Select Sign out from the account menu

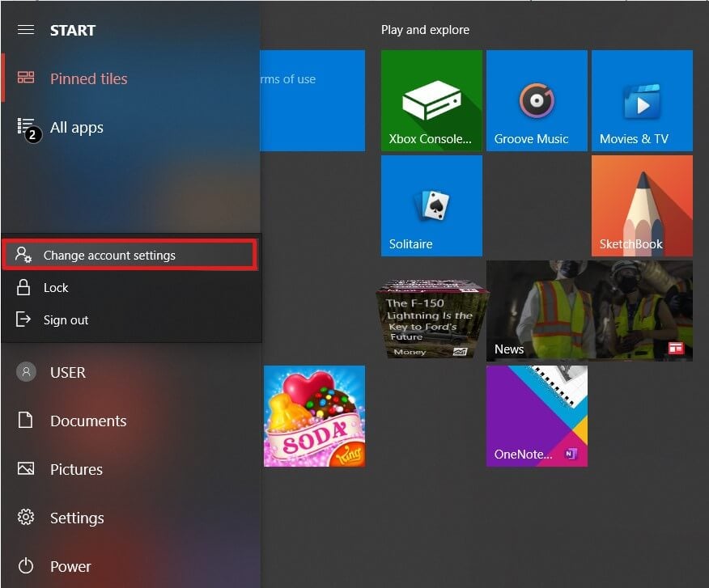pos(130,320)
